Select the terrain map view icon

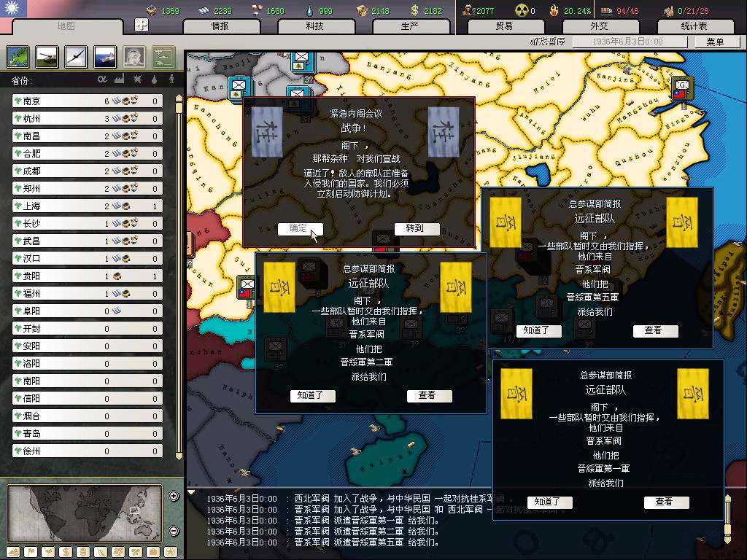pyautogui.click(x=18, y=57)
